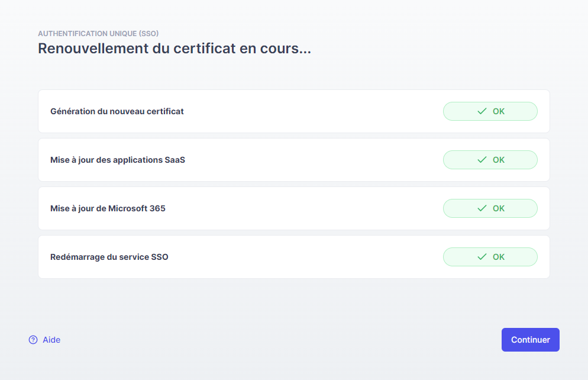This screenshot has width=588, height=380.
Task: Click checkmark icon for Microsoft 365 update
Action: coord(482,208)
